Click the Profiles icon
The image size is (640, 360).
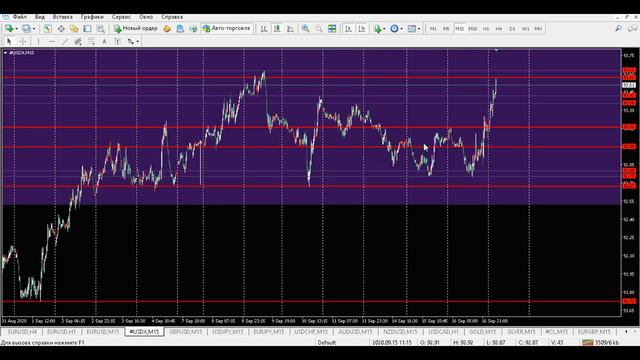(27, 29)
